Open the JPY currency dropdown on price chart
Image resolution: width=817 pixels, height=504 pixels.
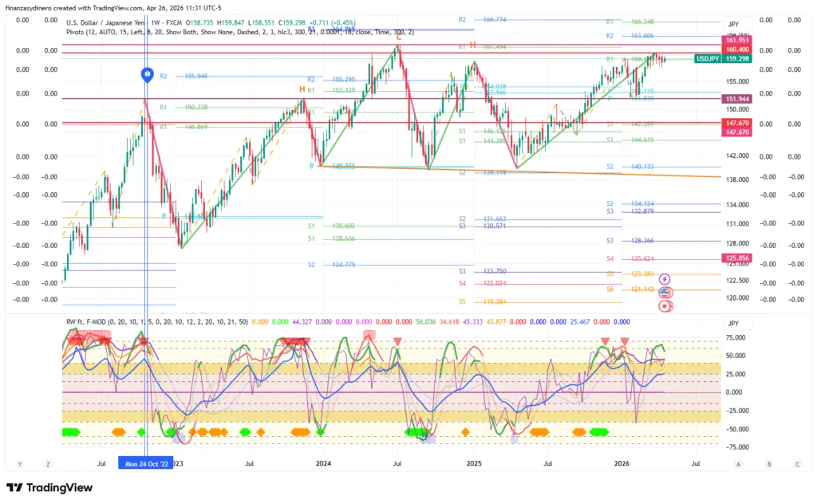pyautogui.click(x=732, y=25)
